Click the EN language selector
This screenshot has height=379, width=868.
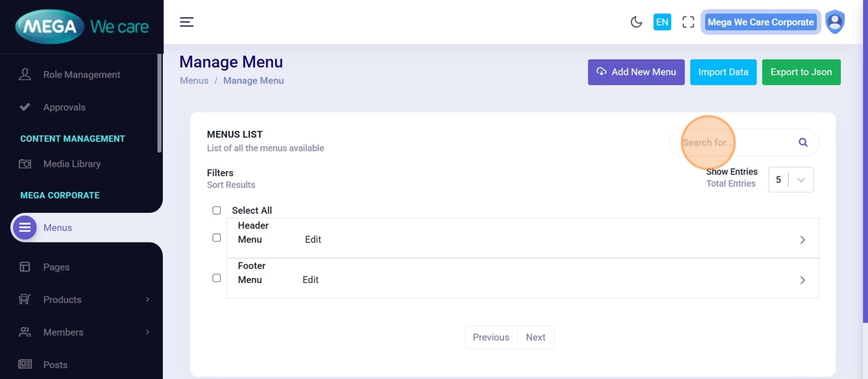[662, 22]
